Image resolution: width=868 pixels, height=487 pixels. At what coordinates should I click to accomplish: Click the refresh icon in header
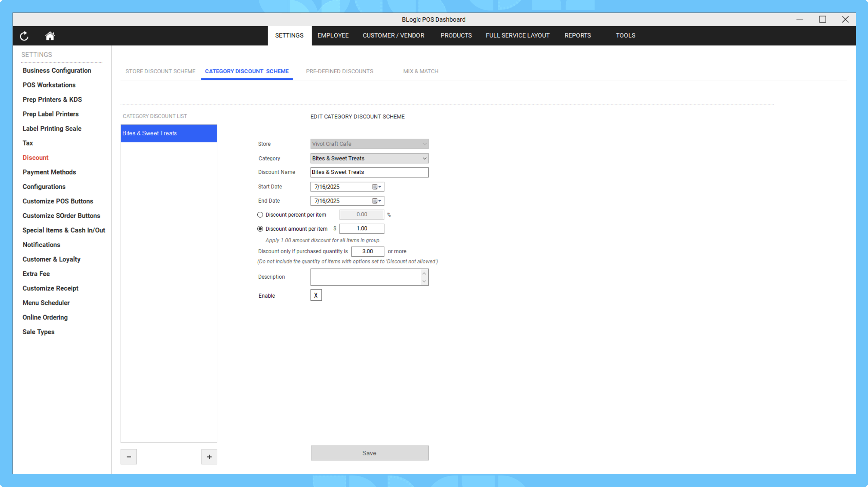coord(24,36)
